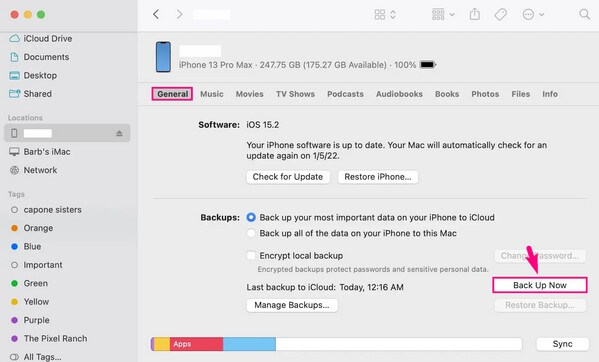Click the red Apps storage segment

coord(196,344)
